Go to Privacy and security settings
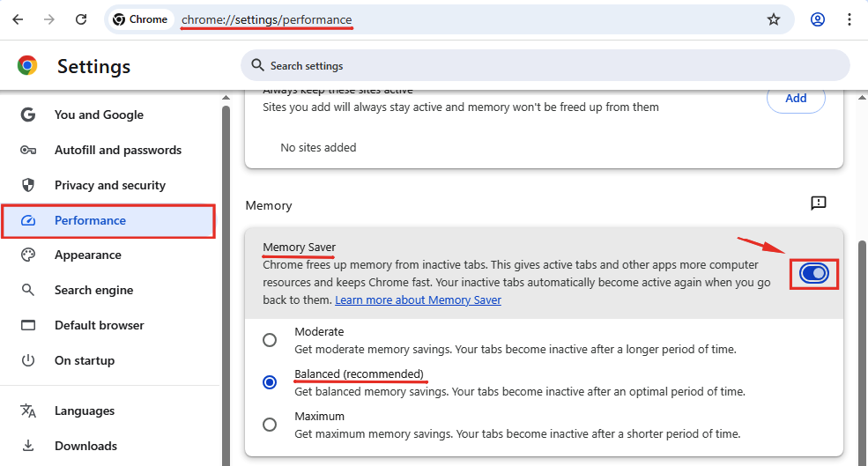The height and width of the screenshot is (466, 868). [109, 185]
